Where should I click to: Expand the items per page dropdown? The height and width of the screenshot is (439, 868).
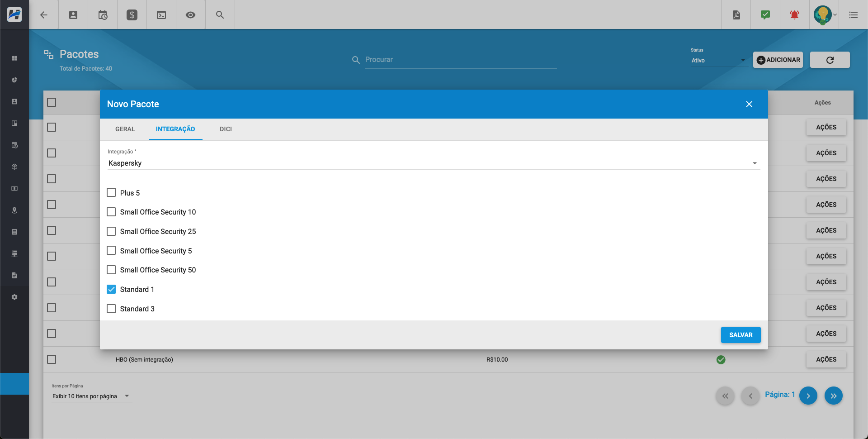pyautogui.click(x=91, y=396)
